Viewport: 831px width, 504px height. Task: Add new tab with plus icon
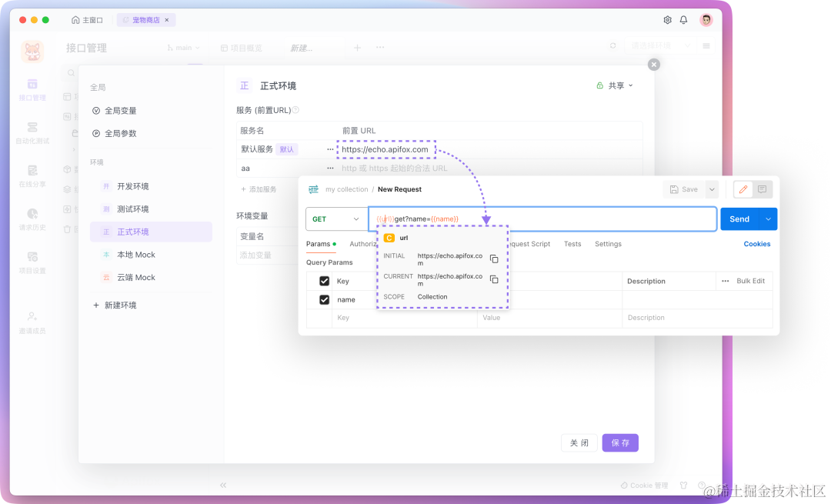(x=357, y=48)
